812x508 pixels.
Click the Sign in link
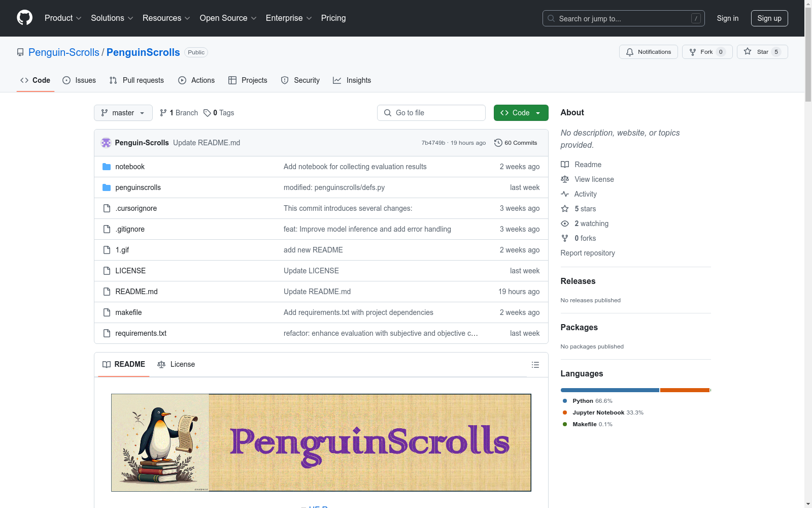coord(728,18)
